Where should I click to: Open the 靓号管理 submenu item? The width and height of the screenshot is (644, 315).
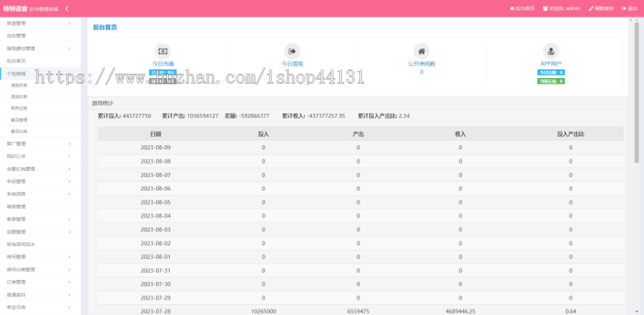point(19,120)
